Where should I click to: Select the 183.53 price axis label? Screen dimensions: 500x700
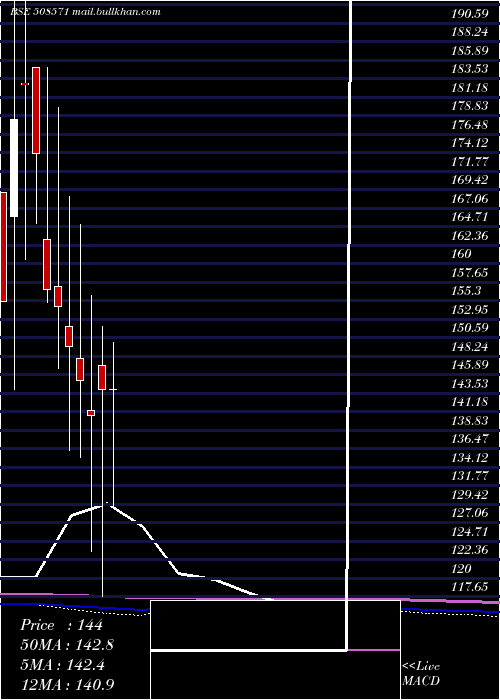pyautogui.click(x=470, y=69)
